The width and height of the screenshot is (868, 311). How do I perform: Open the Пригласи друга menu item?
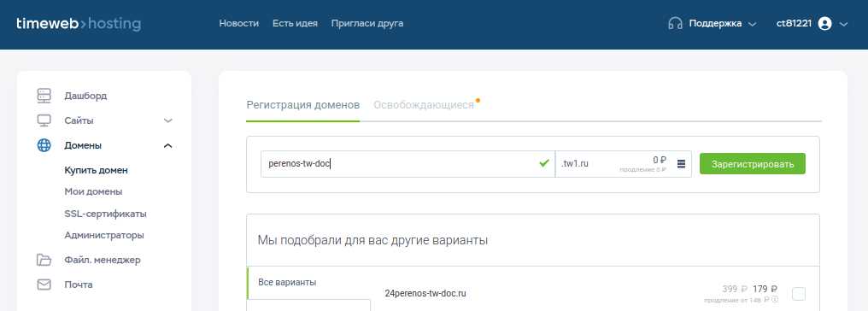click(367, 24)
